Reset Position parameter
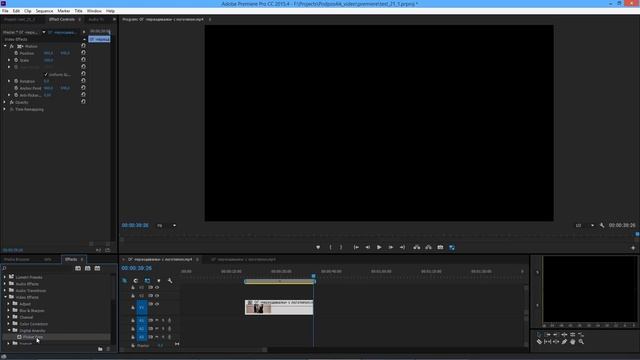The height and width of the screenshot is (360, 640). coord(83,53)
